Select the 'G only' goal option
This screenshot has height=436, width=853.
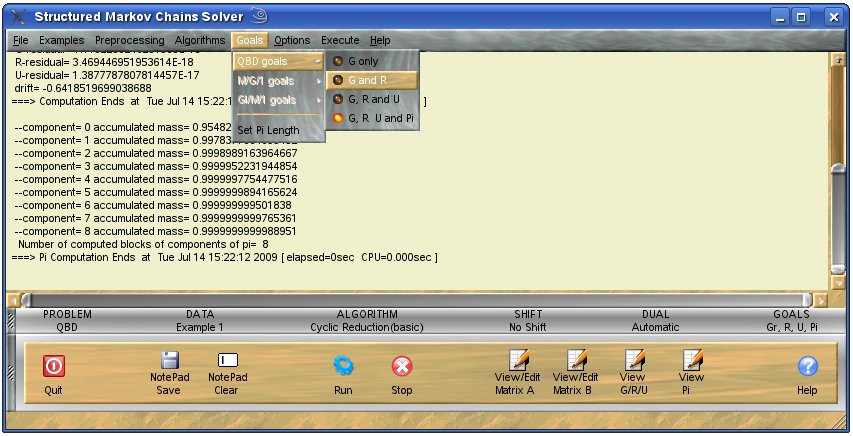click(x=369, y=62)
